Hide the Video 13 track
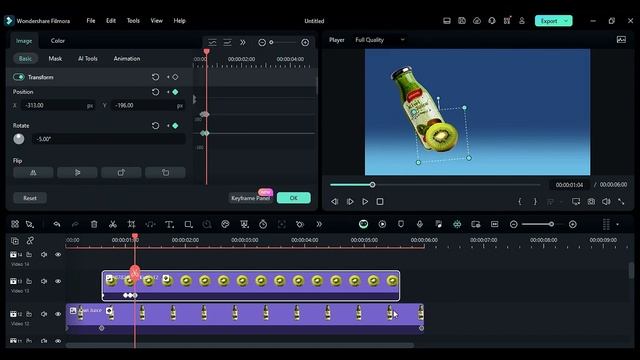 click(x=58, y=281)
